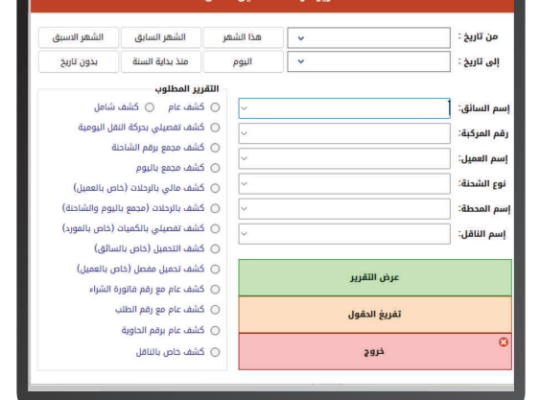Click the التقرير المطلوب group heading

click(187, 89)
